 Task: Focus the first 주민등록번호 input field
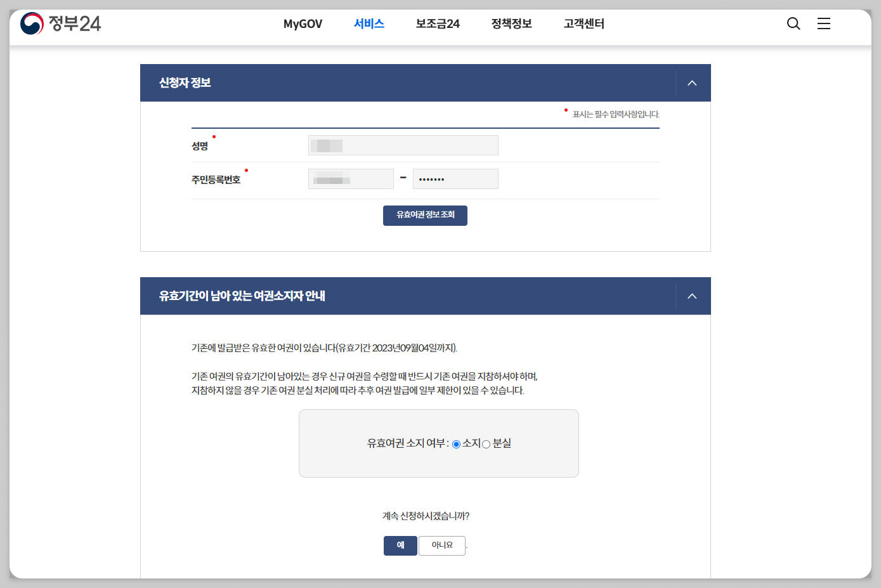coord(351,179)
